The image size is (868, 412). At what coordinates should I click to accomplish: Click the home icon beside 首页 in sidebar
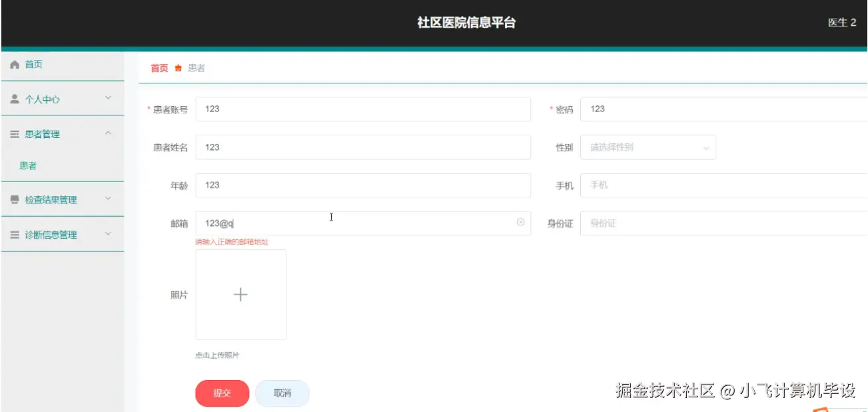(x=15, y=65)
